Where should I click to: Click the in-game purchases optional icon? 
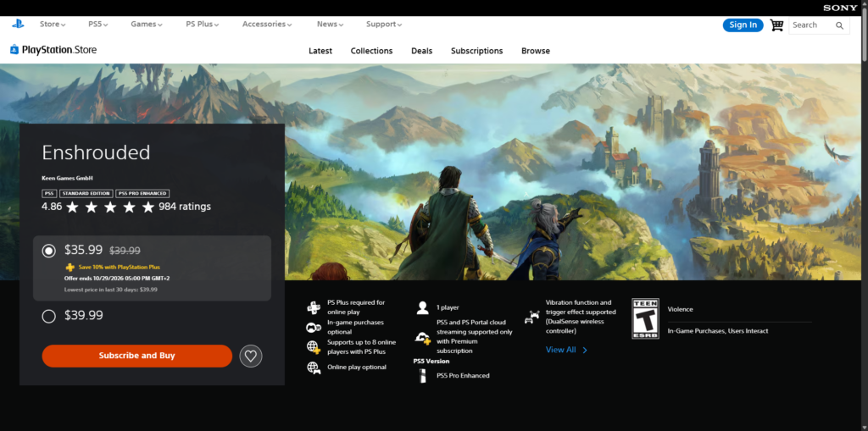(314, 328)
